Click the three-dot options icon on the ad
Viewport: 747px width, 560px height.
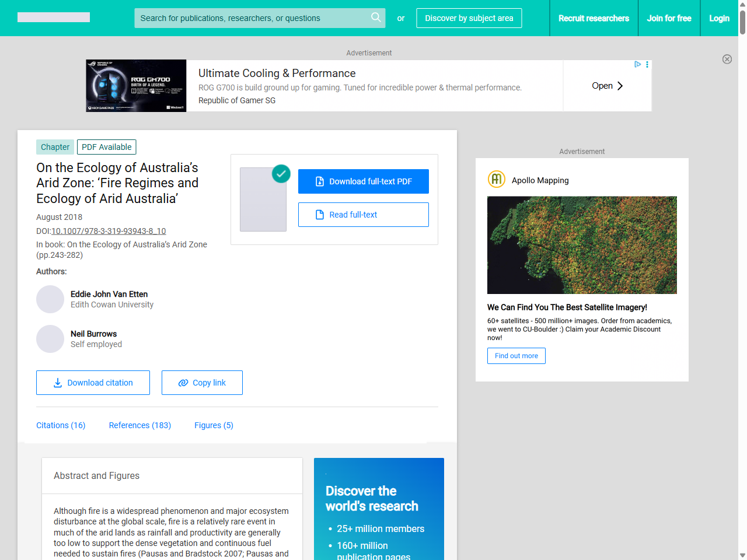pyautogui.click(x=647, y=64)
